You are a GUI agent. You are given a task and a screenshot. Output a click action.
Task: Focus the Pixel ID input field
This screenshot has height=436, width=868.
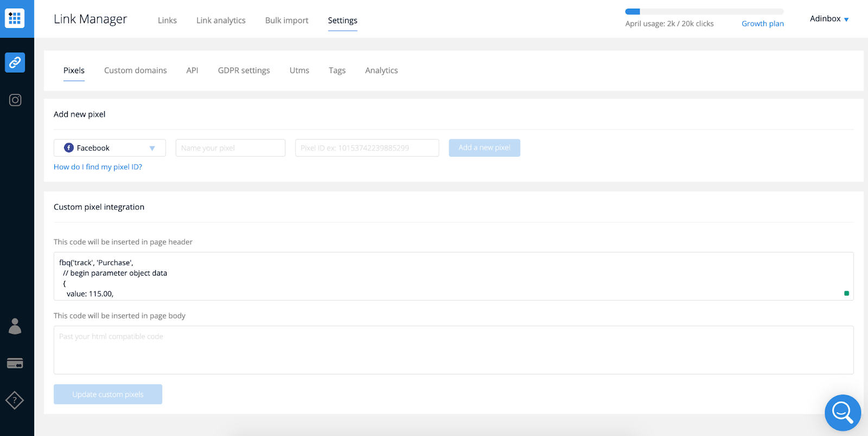click(x=367, y=148)
